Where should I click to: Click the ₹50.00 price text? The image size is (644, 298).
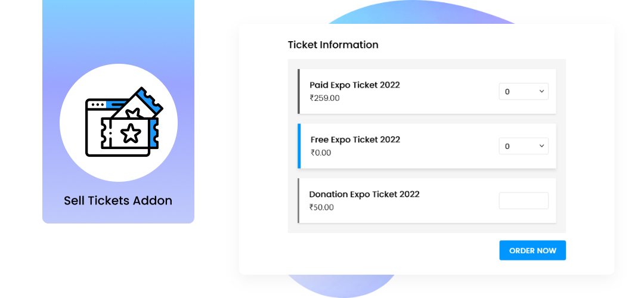pyautogui.click(x=321, y=207)
